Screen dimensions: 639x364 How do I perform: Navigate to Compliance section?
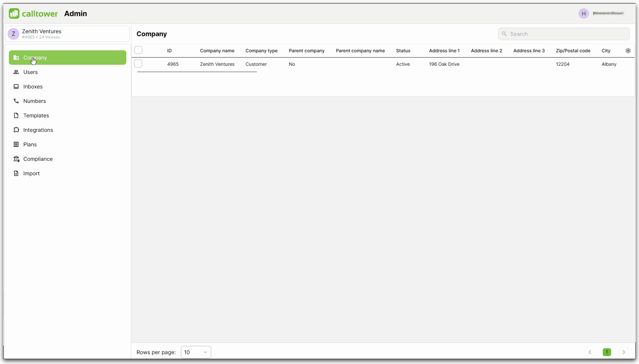pyautogui.click(x=38, y=159)
